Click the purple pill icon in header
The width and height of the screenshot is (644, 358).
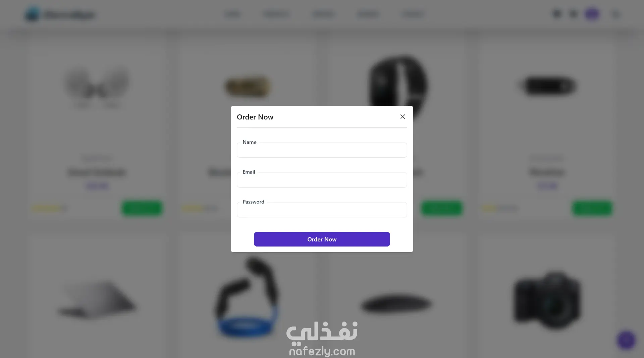click(x=592, y=14)
